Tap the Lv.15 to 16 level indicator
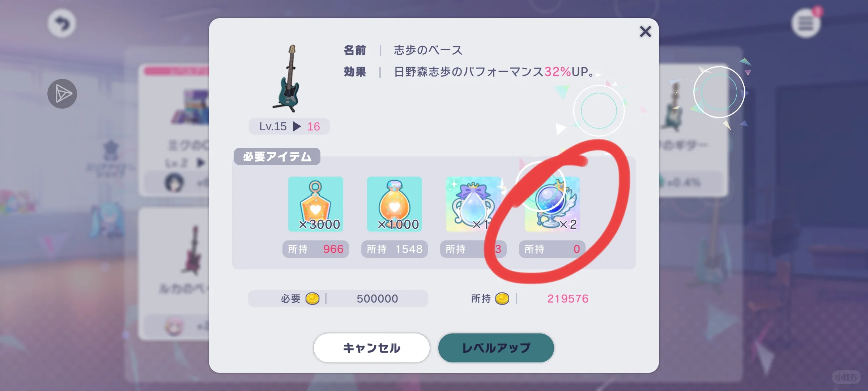The image size is (868, 391). point(289,126)
